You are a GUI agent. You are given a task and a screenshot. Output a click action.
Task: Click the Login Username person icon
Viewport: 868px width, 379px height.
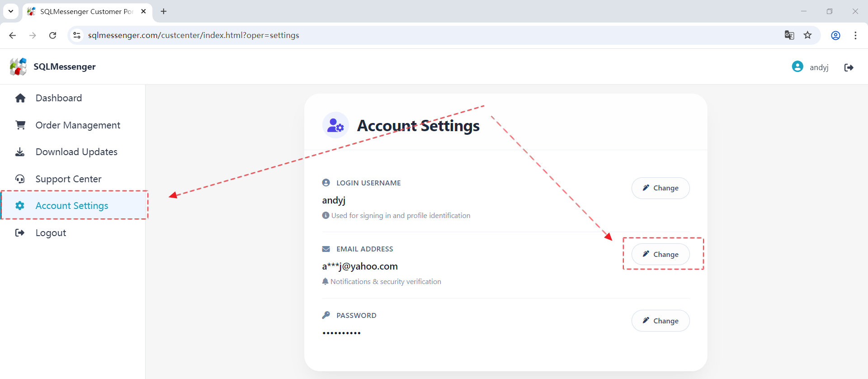326,183
